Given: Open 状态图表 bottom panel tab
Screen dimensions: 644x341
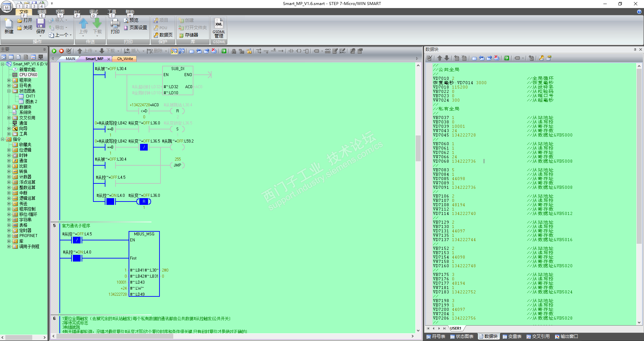Looking at the screenshot, I should (462, 337).
